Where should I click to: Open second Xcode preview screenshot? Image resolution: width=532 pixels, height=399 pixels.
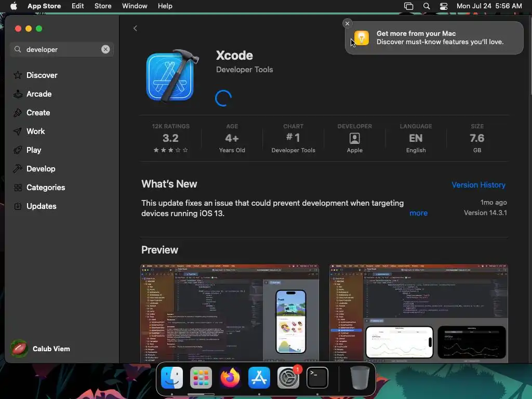[419, 313]
